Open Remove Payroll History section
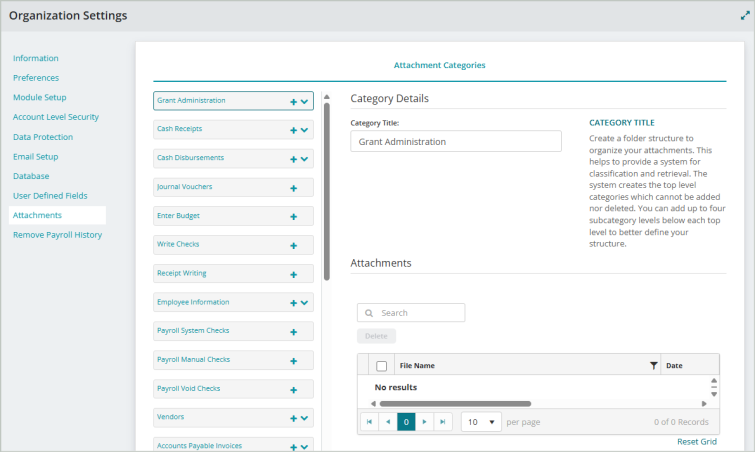The width and height of the screenshot is (755, 452). click(57, 235)
